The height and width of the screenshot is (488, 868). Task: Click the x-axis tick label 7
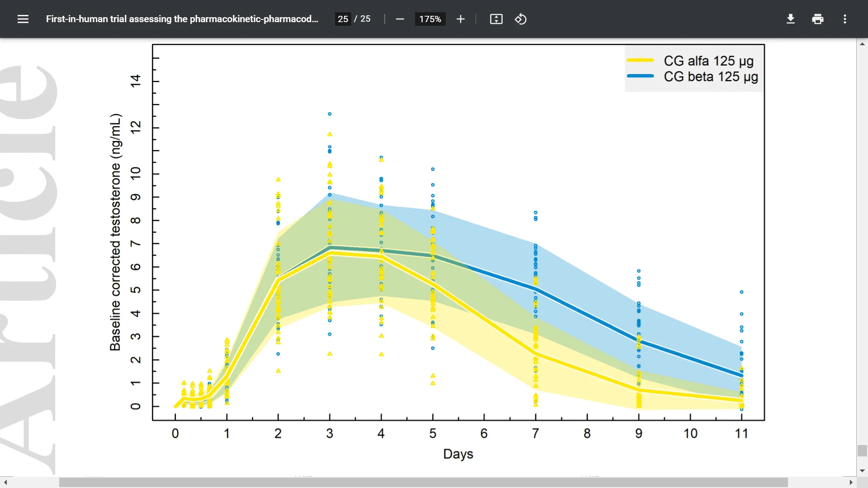tap(535, 433)
